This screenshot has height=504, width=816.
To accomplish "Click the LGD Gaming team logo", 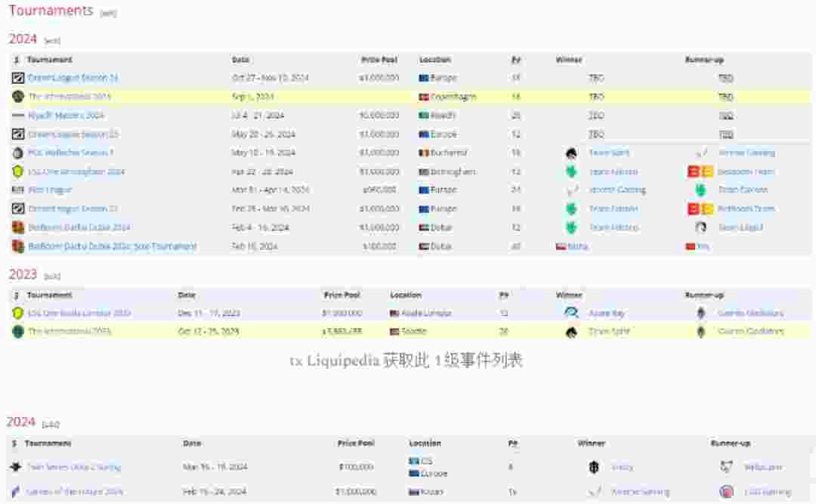I will [x=727, y=491].
